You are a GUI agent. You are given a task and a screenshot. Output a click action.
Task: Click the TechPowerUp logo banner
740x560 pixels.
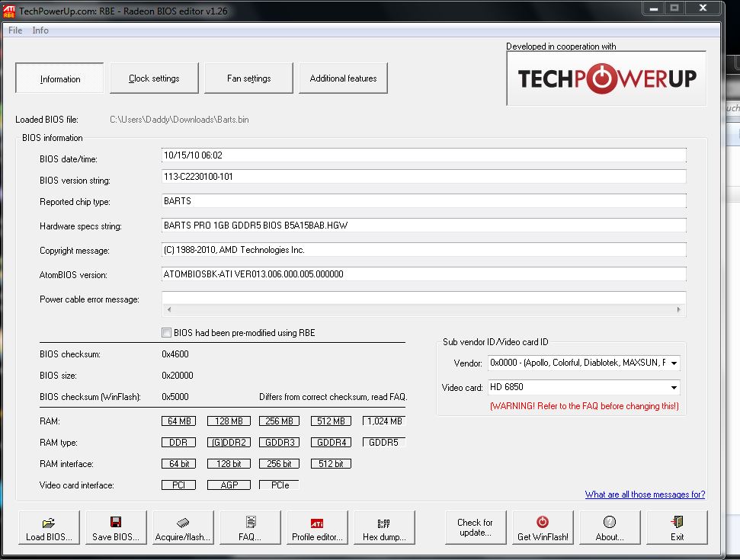pos(607,78)
